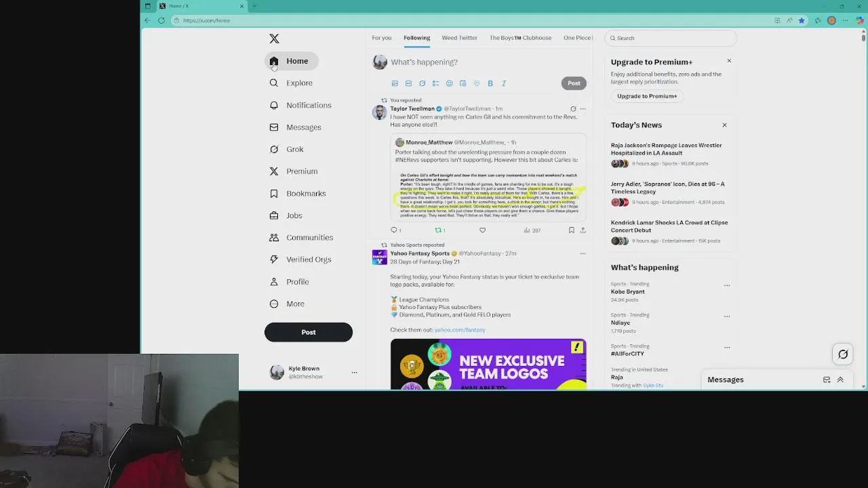
Task: Toggle italic formatting in composer
Action: [x=504, y=83]
